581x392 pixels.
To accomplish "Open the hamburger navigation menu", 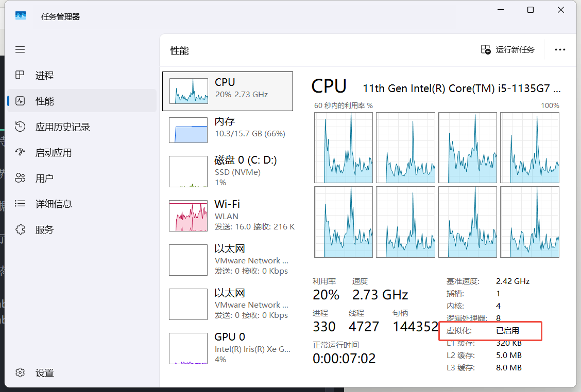I will (20, 49).
